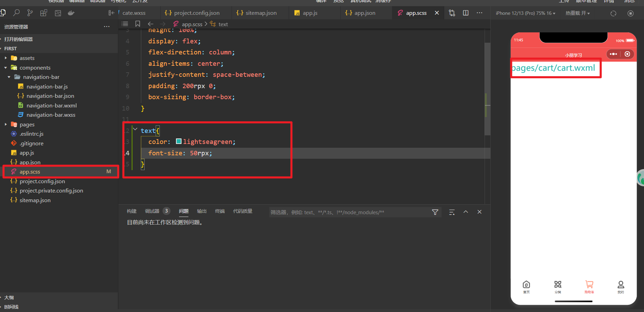Close the bottom panel
This screenshot has height=312, width=644.
479,212
